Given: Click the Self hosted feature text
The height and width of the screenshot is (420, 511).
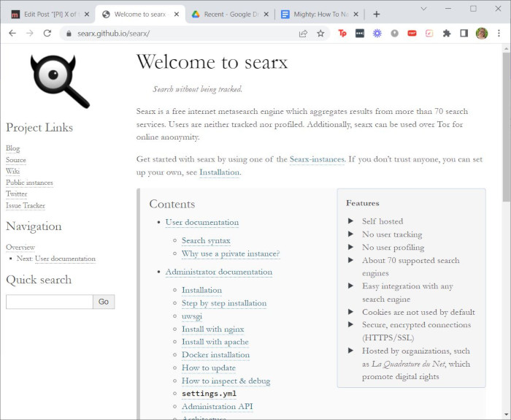Looking at the screenshot, I should click(383, 221).
